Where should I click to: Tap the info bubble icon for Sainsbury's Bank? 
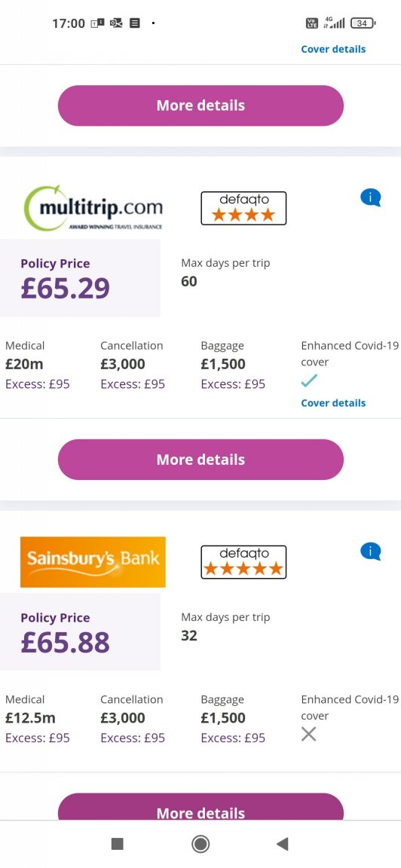coord(371,552)
